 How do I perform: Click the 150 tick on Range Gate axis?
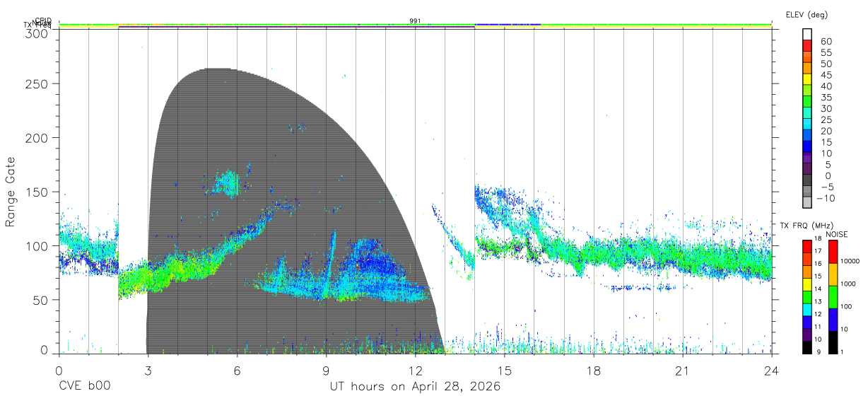click(37, 192)
